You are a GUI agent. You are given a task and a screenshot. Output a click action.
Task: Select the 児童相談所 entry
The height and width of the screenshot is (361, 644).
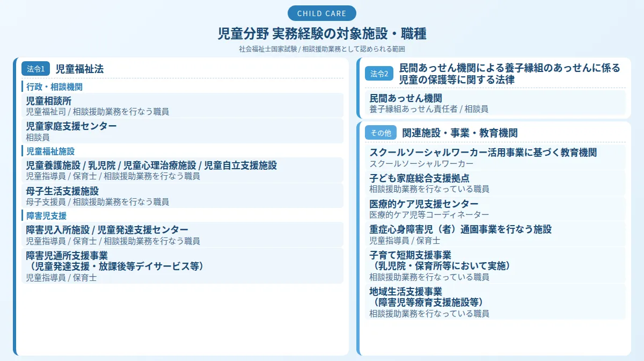coord(182,105)
